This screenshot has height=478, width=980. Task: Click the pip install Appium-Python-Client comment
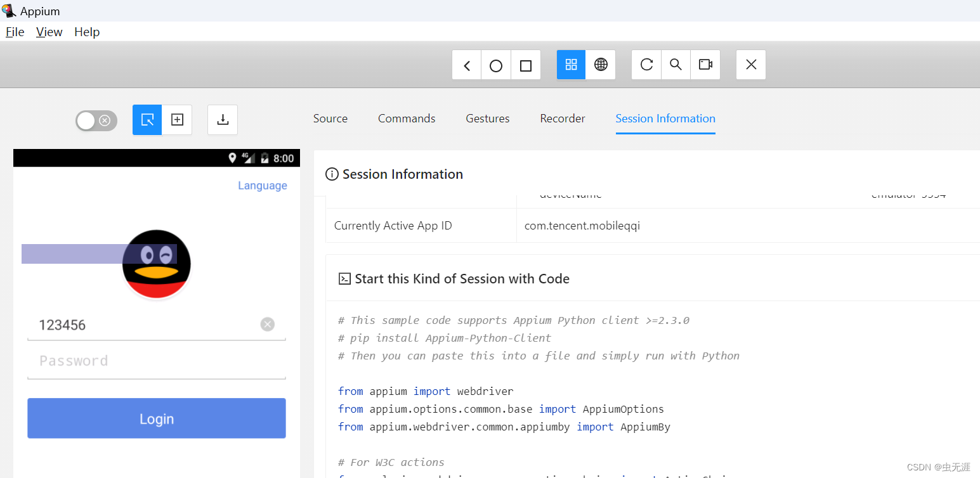point(445,338)
